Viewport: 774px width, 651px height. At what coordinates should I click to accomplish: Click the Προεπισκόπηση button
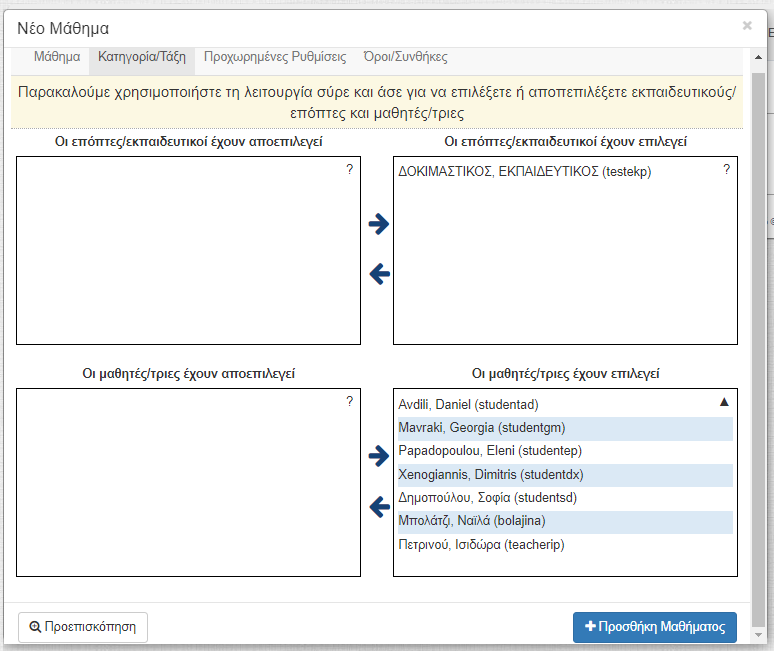click(83, 627)
